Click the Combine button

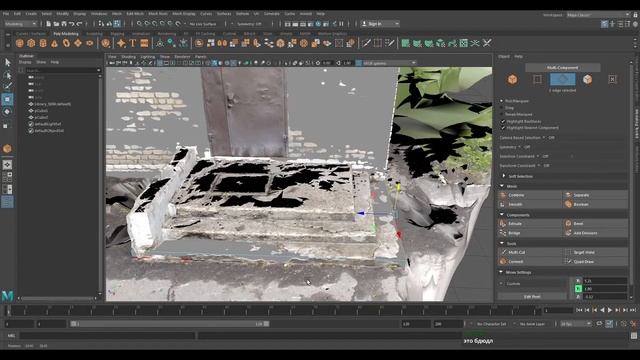point(530,195)
